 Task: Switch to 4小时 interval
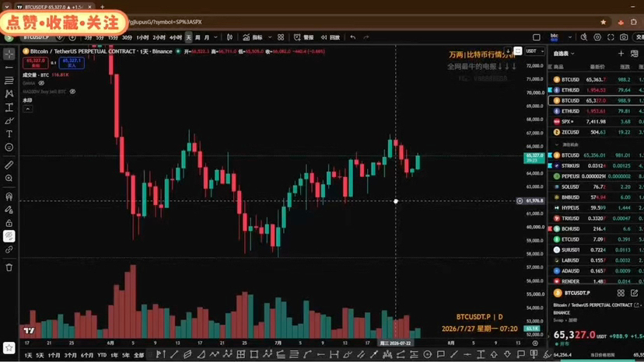point(175,37)
